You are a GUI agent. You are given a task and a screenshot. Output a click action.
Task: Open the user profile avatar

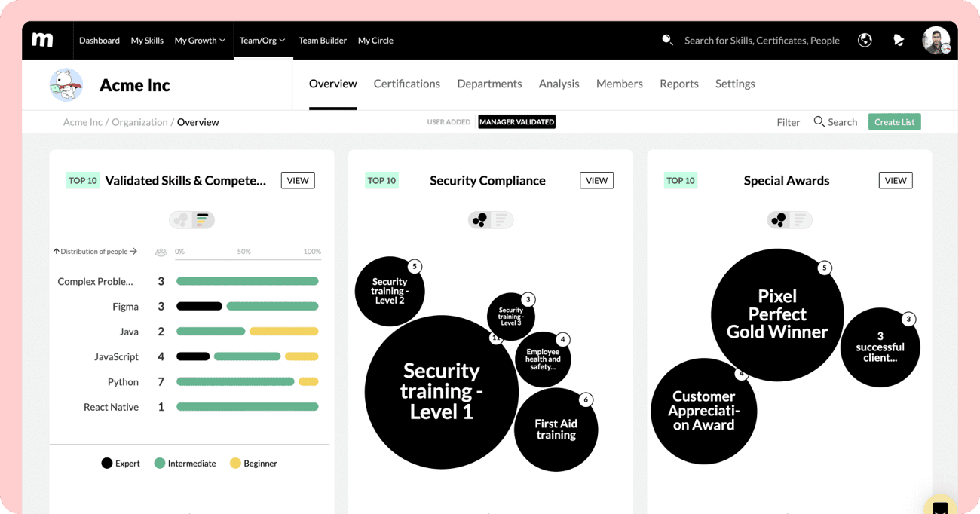click(x=936, y=40)
